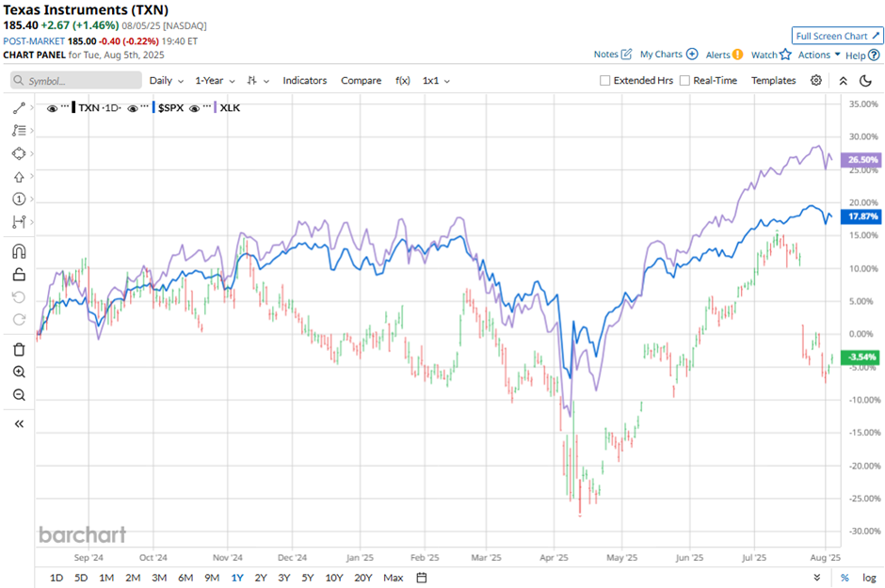
Task: Open Alerts for TXN
Action: [x=724, y=55]
